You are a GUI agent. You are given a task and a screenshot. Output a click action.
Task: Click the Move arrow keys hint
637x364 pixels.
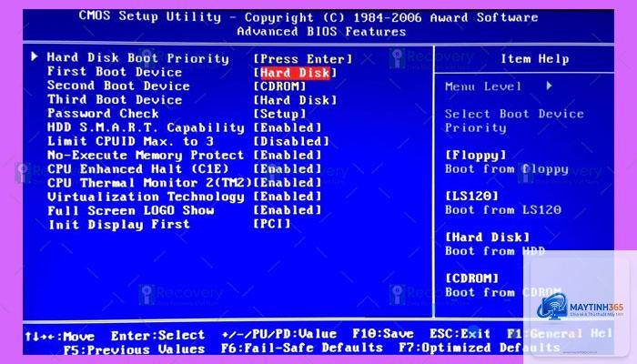(x=60, y=337)
